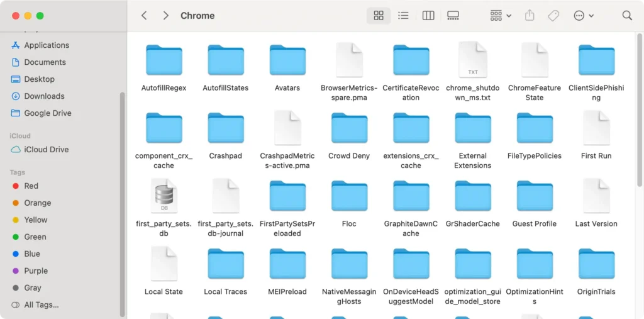Image resolution: width=644 pixels, height=319 pixels.
Task: Click the Search magnifier icon
Action: click(x=627, y=16)
